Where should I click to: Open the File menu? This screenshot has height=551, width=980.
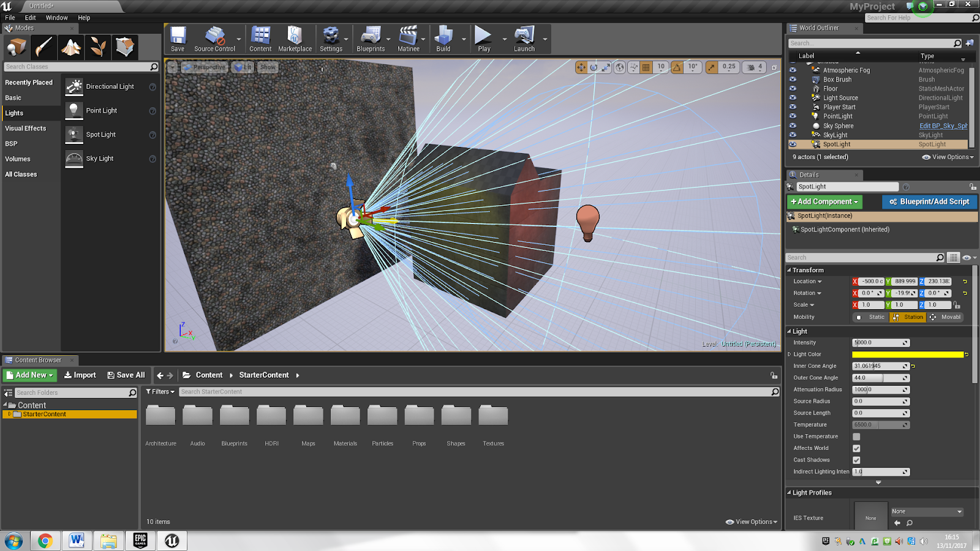[x=10, y=18]
